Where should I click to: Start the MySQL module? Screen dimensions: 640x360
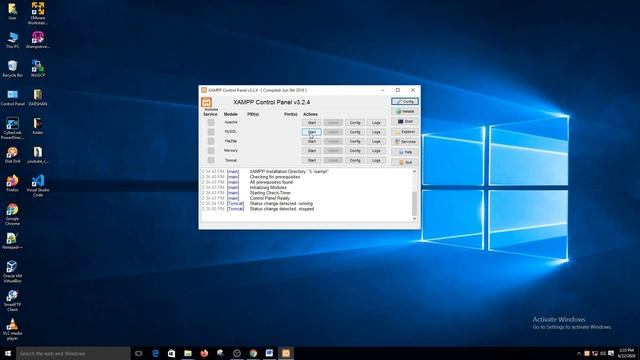tap(311, 132)
